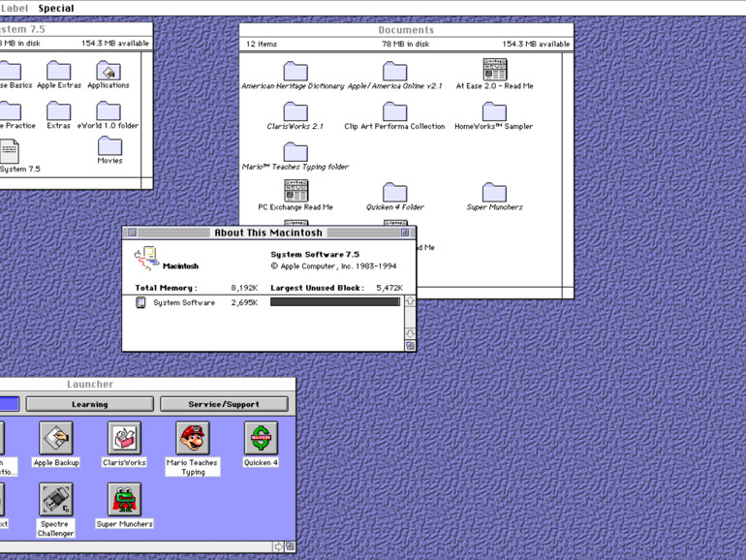
Task: Open the eWorld 1.0 folder
Action: click(109, 111)
